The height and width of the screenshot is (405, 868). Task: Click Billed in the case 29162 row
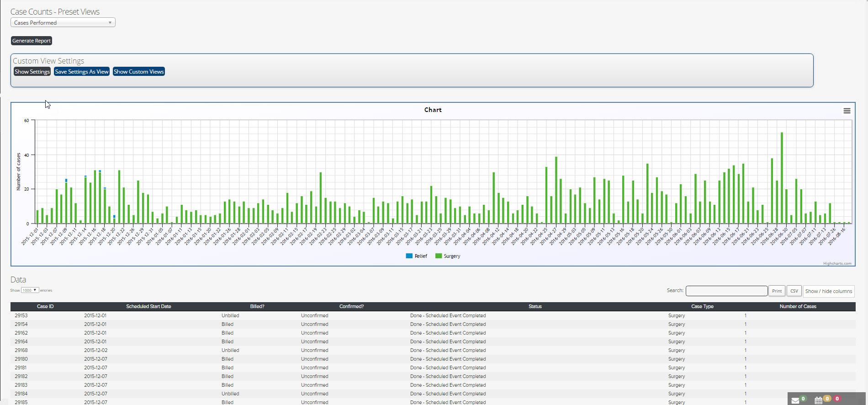[228, 333]
